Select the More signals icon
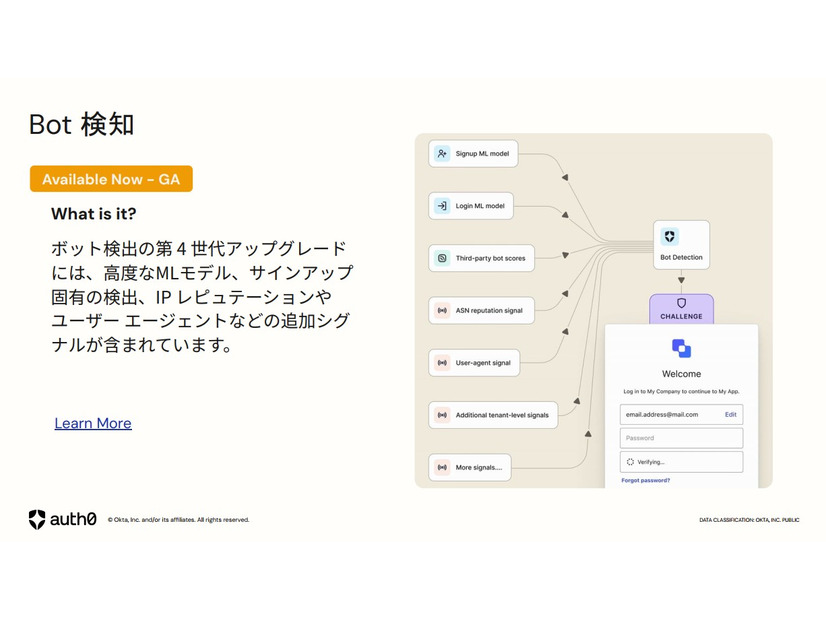Image resolution: width=826 pixels, height=620 pixels. coord(443,467)
